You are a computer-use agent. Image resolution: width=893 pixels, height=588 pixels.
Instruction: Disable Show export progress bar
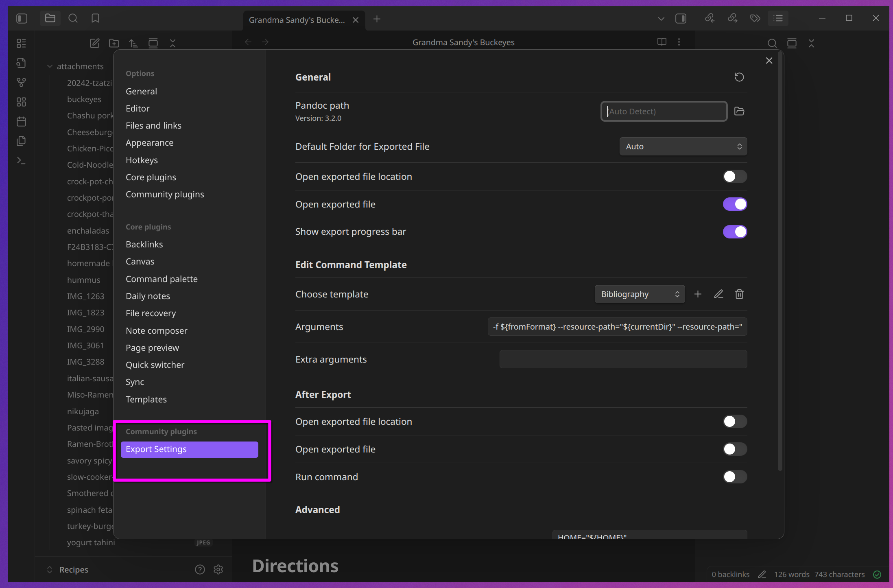[734, 232]
